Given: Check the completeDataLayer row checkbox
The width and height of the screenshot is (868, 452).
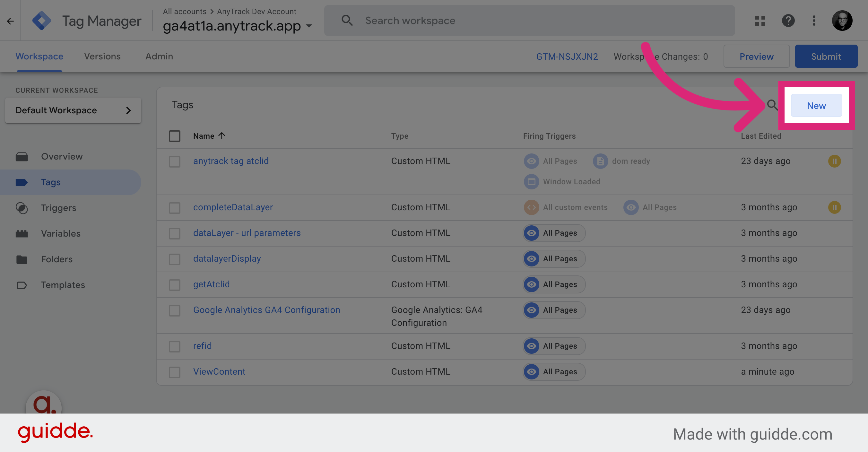Looking at the screenshot, I should (x=175, y=208).
